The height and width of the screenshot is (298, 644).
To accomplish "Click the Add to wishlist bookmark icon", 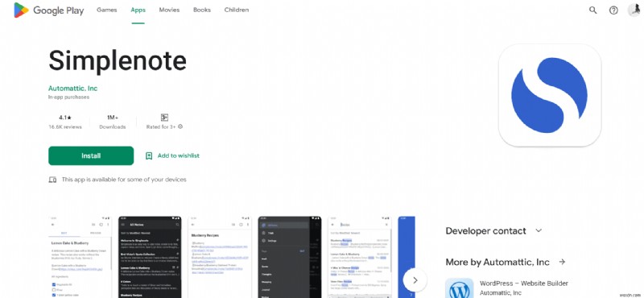I will click(x=149, y=155).
